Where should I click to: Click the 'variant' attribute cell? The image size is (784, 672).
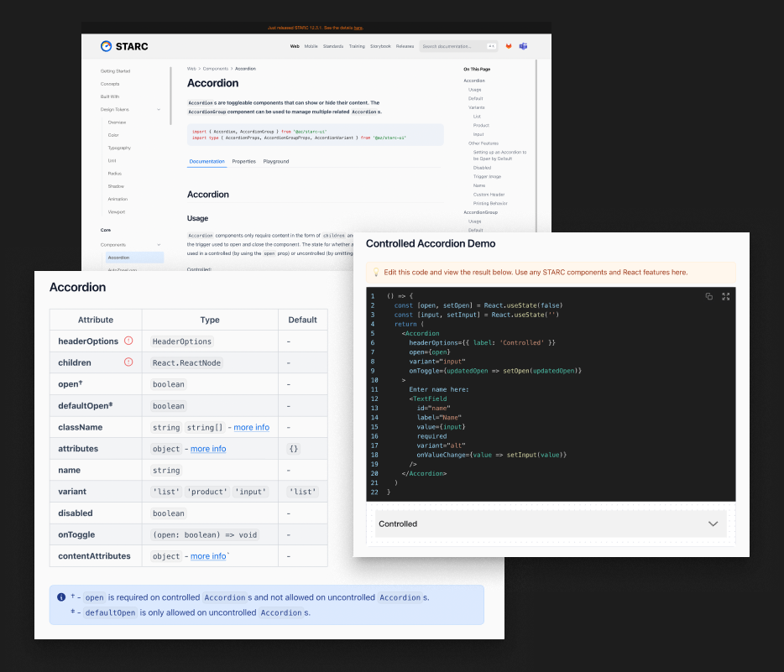(96, 492)
